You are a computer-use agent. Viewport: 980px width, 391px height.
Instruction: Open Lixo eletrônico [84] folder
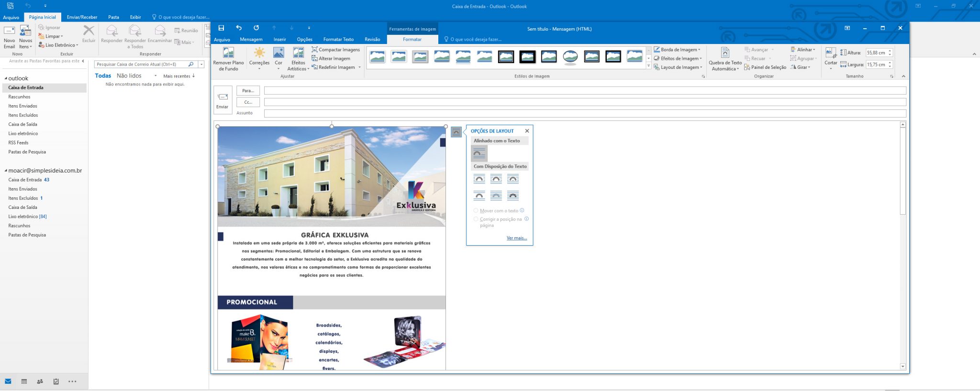tap(27, 217)
